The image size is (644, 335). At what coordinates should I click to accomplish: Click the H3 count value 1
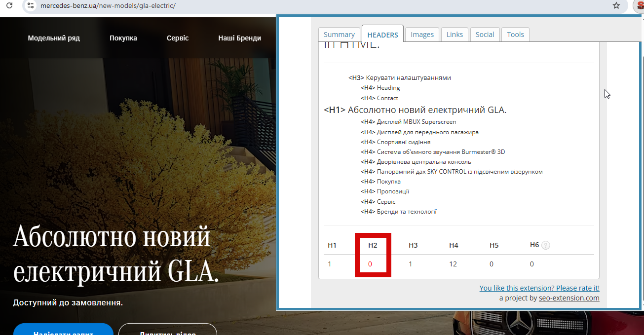click(x=411, y=264)
